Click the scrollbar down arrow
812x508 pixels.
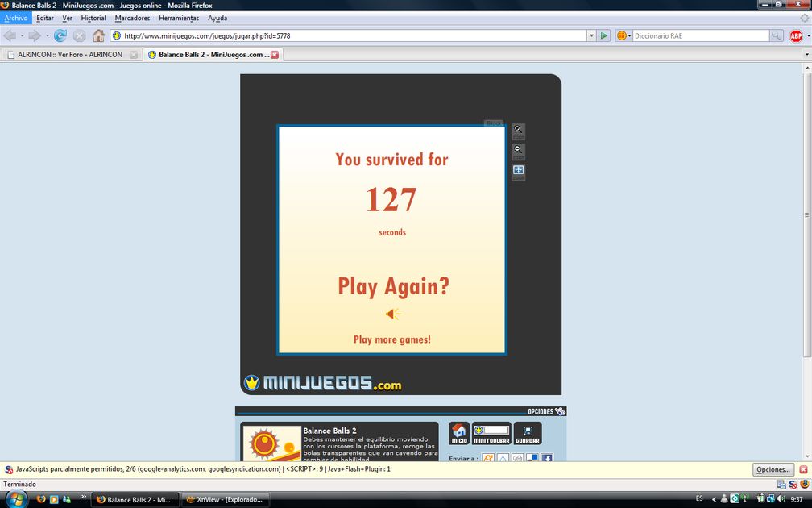point(807,456)
